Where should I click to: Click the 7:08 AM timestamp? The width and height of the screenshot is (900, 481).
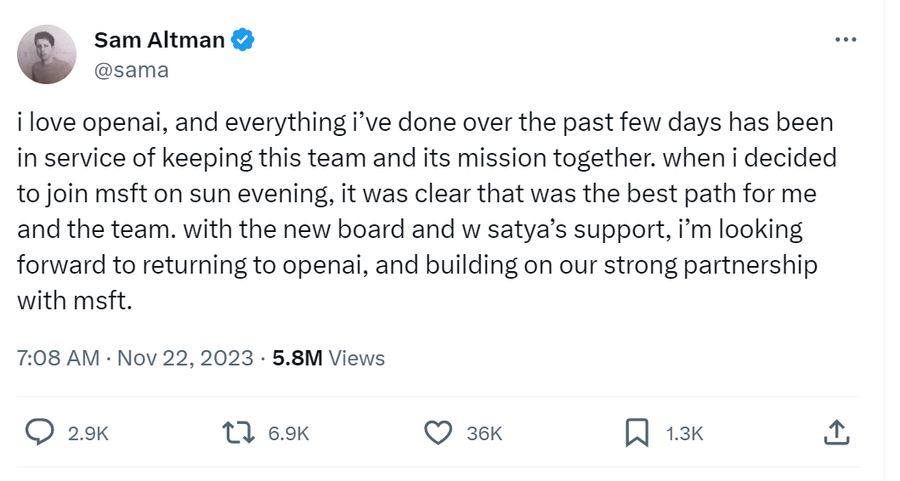(x=58, y=358)
